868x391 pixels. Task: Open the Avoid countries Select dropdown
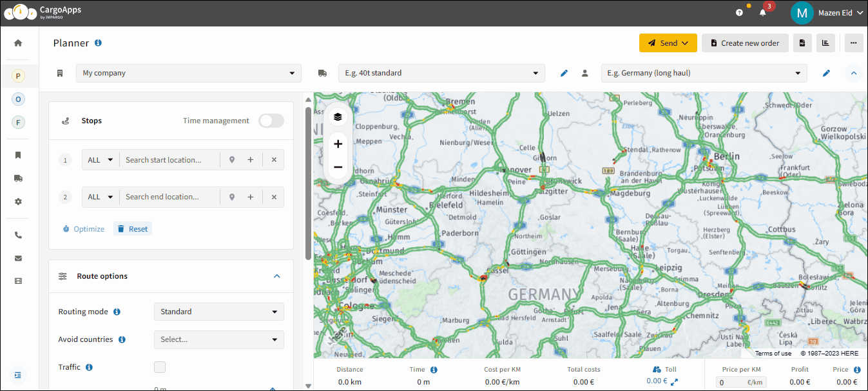pyautogui.click(x=219, y=339)
